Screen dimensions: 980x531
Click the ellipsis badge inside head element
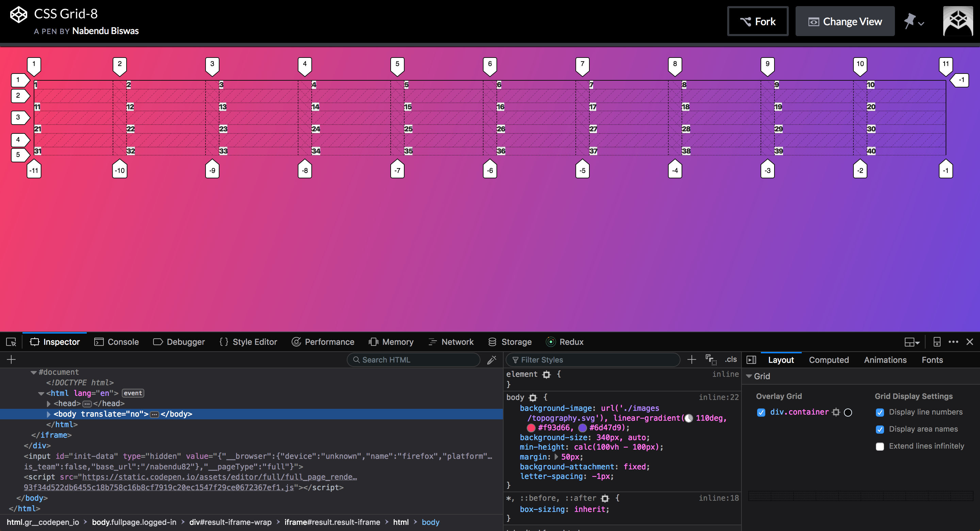pyautogui.click(x=87, y=403)
